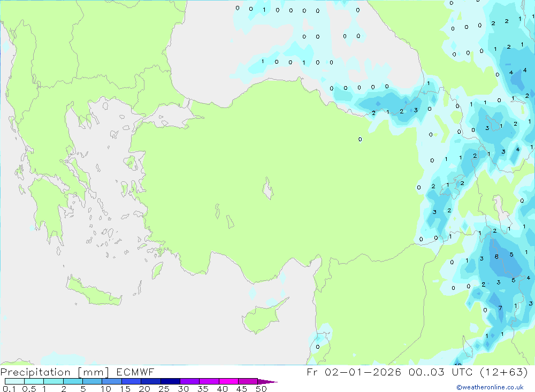Pick the 2–5 mm legend color swatch

(73, 381)
